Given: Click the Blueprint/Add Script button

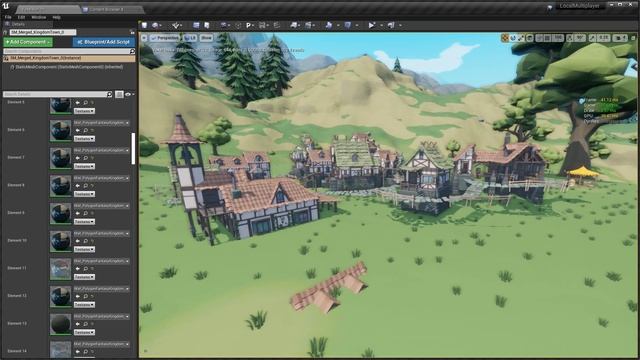Looking at the screenshot, I should (103, 42).
